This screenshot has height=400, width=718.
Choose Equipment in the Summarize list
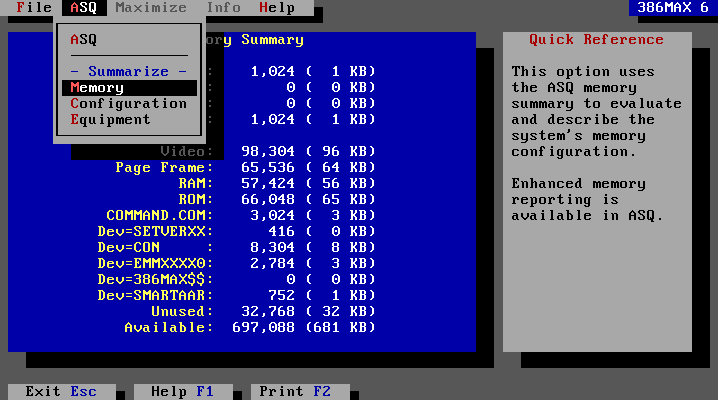(x=110, y=120)
